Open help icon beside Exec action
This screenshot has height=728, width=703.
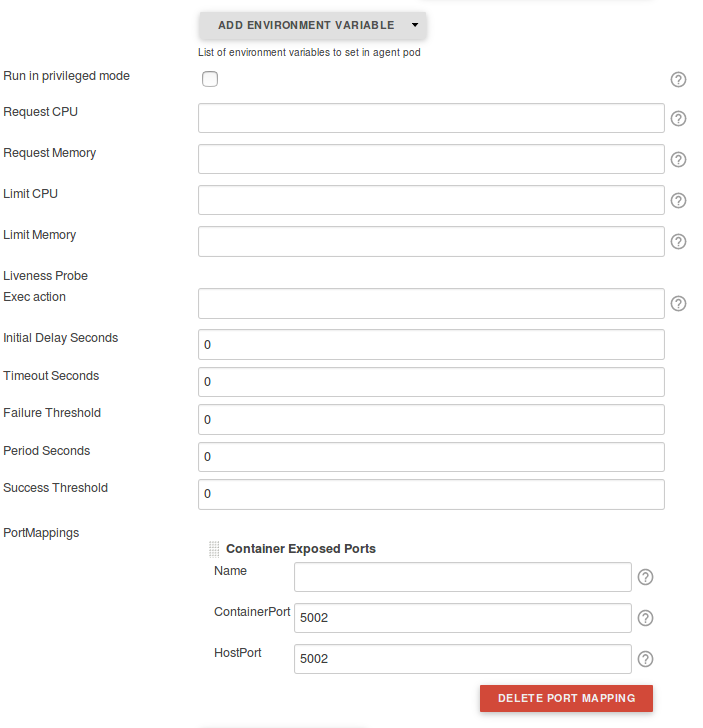click(x=678, y=303)
